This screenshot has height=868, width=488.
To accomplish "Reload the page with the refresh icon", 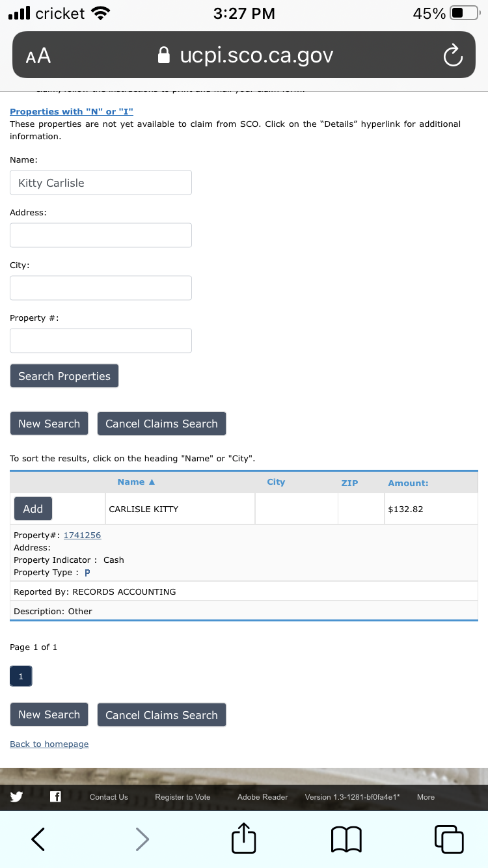I will click(x=453, y=56).
